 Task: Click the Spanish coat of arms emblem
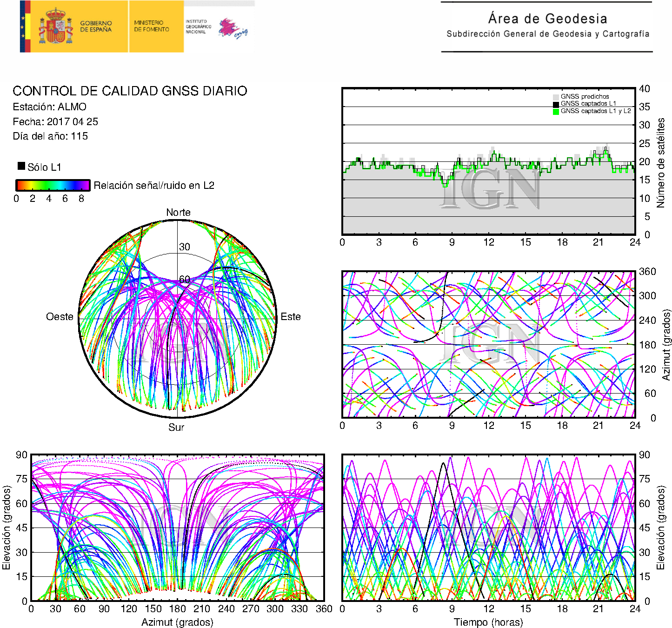[55, 26]
